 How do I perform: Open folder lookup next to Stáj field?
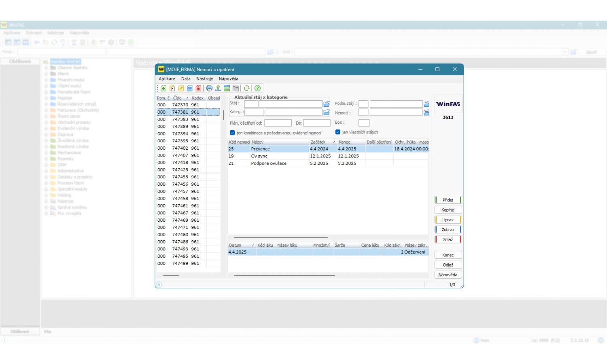(x=327, y=104)
